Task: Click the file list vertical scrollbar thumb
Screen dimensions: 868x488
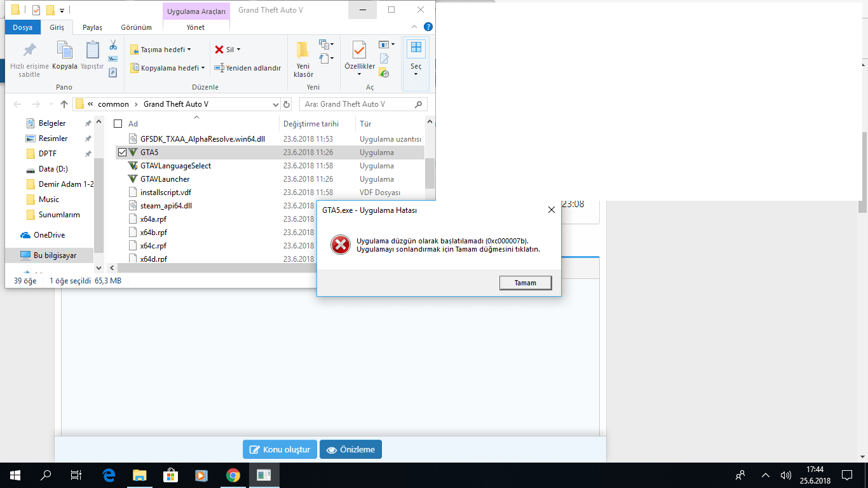Action: click(430, 173)
